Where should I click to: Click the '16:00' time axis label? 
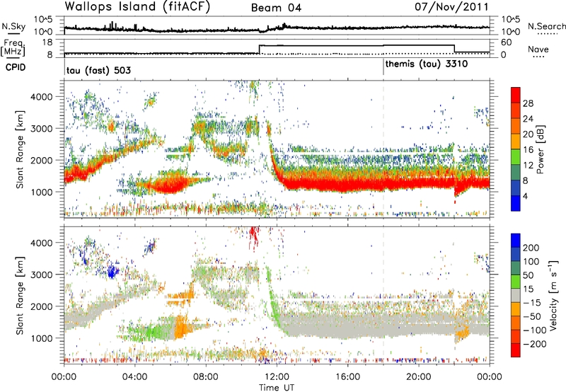(x=347, y=377)
